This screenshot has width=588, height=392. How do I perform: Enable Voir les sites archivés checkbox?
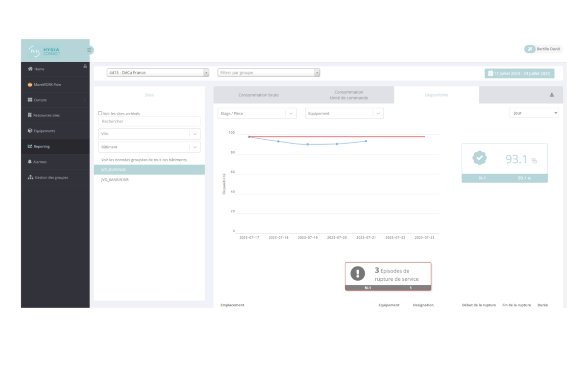[100, 113]
